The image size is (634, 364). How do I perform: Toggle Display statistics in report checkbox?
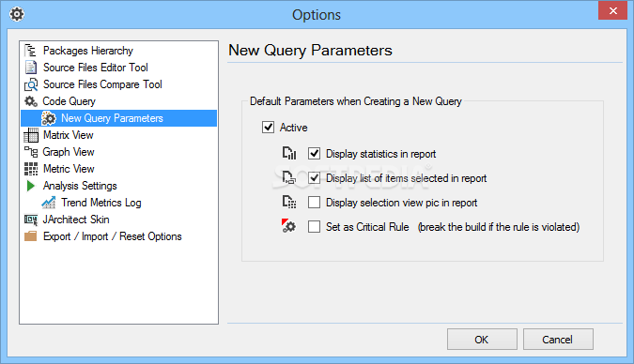tap(314, 154)
